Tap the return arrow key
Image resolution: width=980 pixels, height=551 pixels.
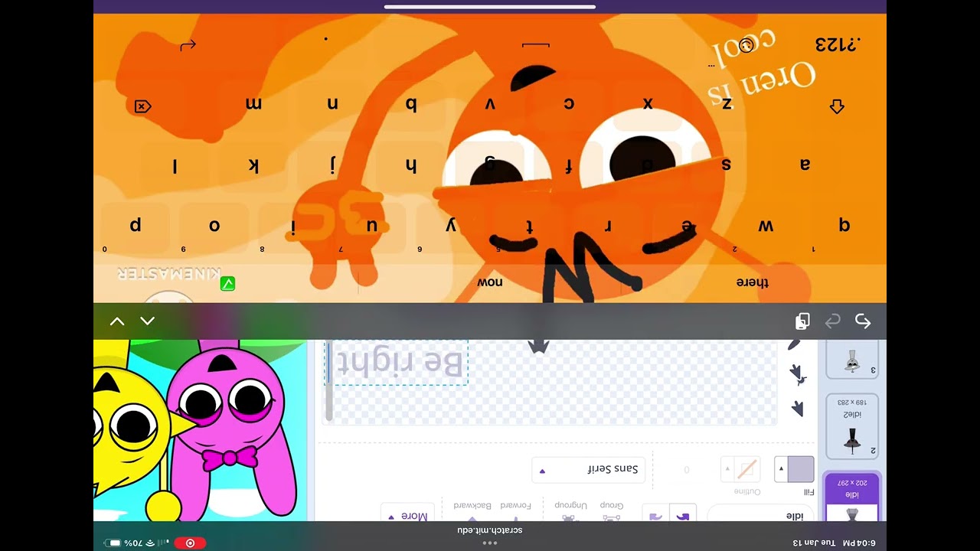(x=188, y=46)
